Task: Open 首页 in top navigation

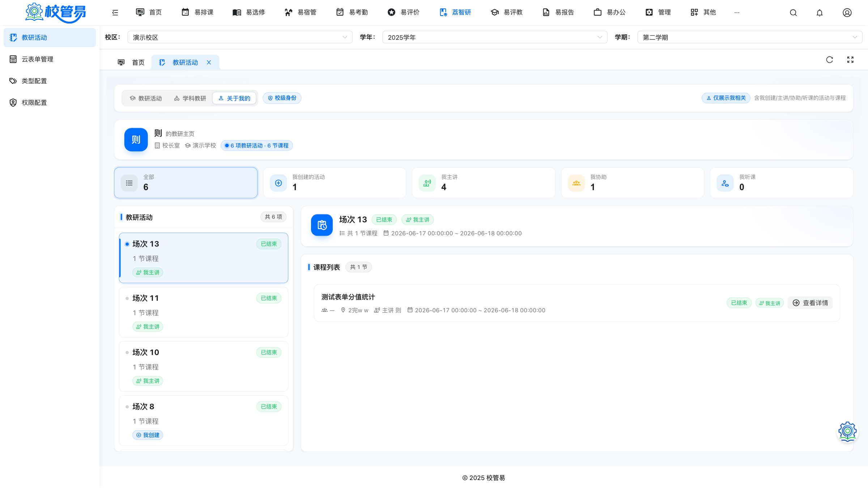Action: tap(149, 13)
